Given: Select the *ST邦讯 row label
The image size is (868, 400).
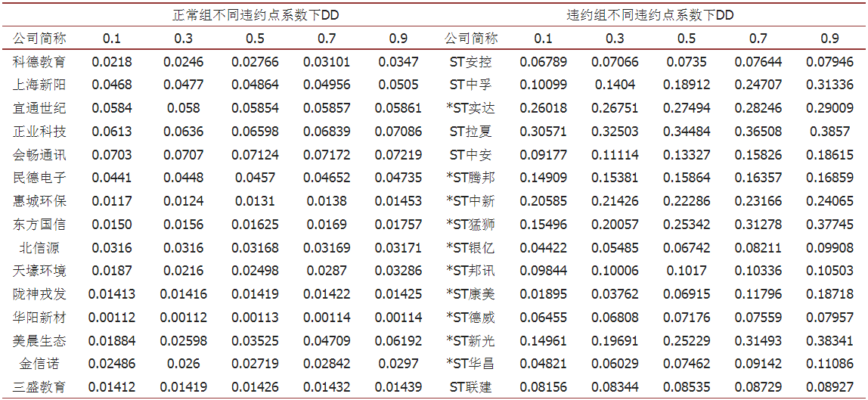Looking at the screenshot, I should point(470,271).
